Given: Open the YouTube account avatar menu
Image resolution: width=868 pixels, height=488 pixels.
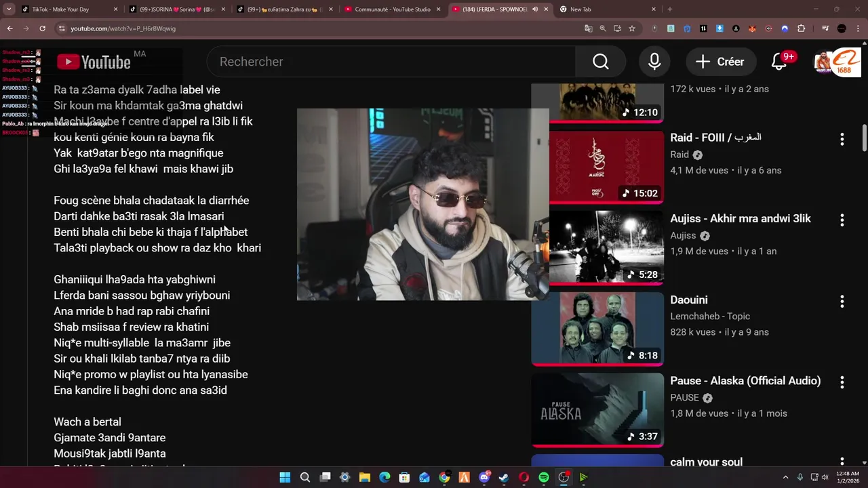Looking at the screenshot, I should pos(824,62).
